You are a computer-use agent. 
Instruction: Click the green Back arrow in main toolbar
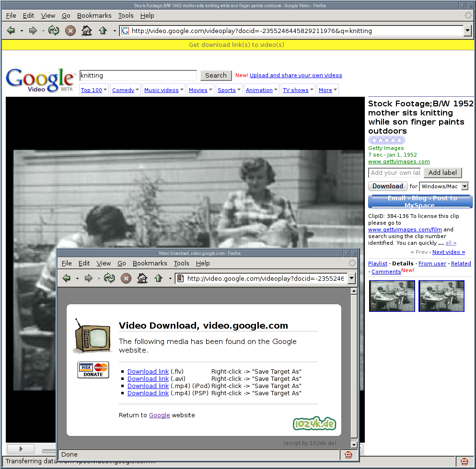[x=11, y=31]
